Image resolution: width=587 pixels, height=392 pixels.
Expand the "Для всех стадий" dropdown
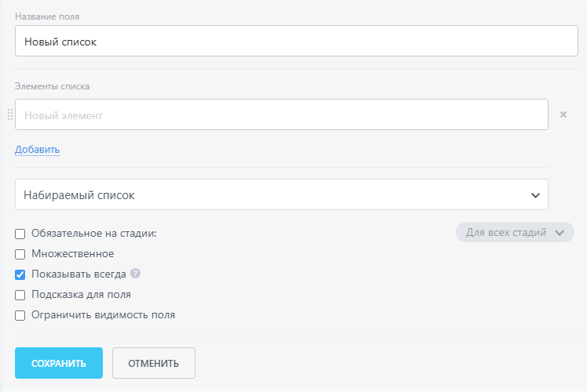pyautogui.click(x=514, y=233)
